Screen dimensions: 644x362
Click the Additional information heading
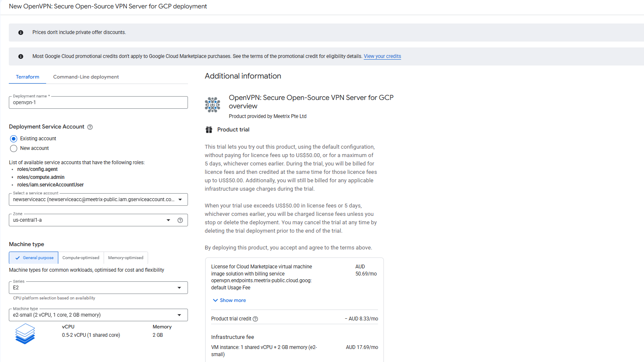[243, 76]
